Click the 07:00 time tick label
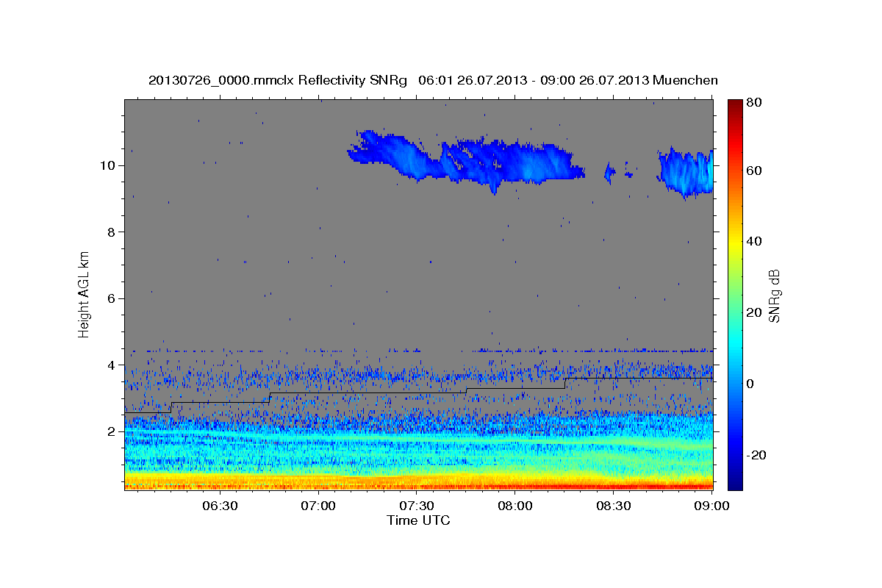This screenshot has height=588, width=882. tap(320, 506)
